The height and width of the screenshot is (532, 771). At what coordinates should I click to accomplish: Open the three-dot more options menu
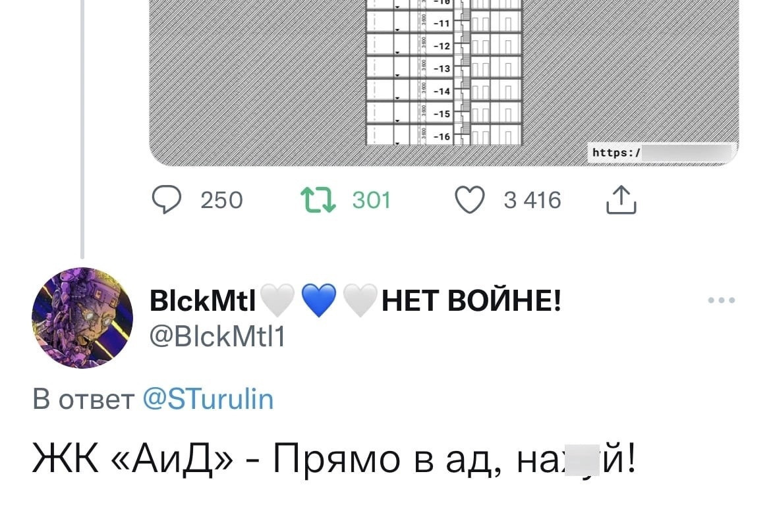click(721, 302)
